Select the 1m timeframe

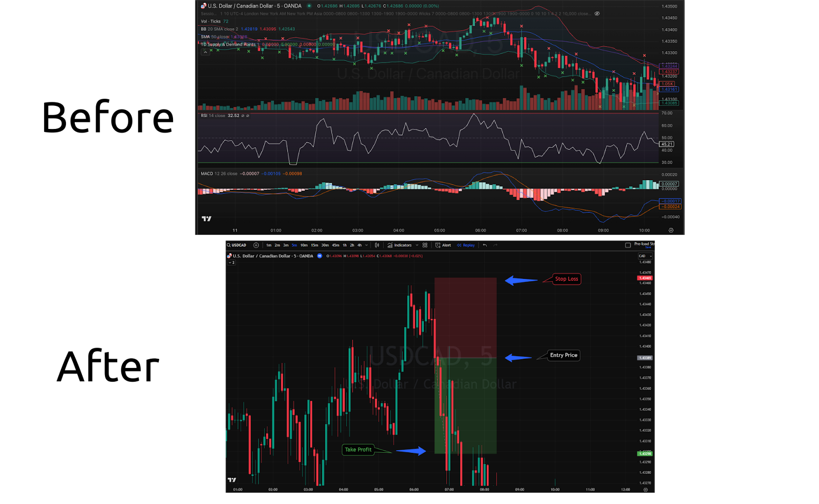(269, 245)
